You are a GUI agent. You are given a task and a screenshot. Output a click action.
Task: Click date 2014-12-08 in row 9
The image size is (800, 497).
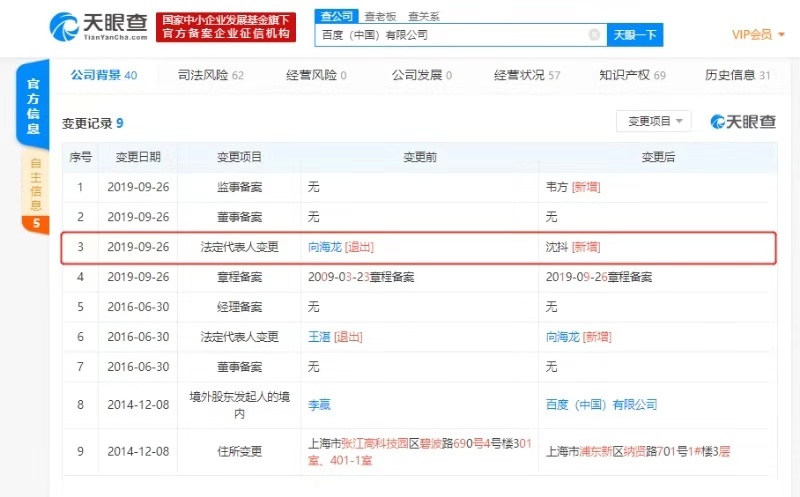click(x=138, y=451)
